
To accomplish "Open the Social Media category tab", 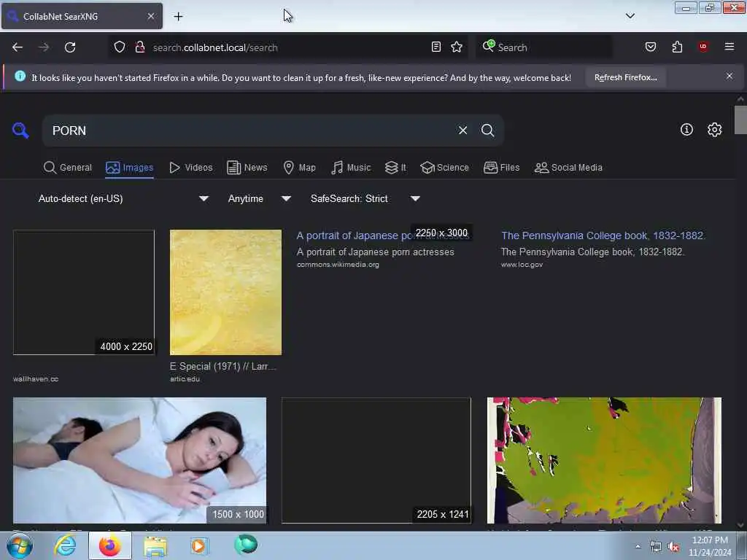I will 568,168.
